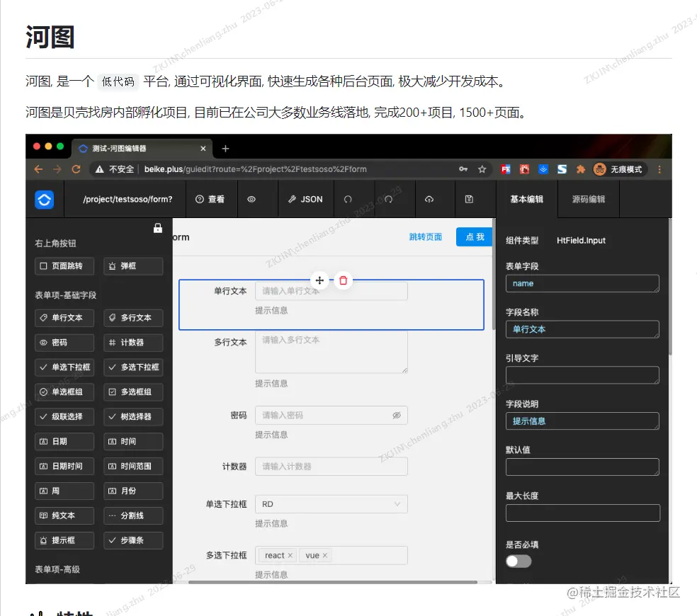Add the 计数器 field component
Screen dimensions: 697x616
[x=133, y=343]
